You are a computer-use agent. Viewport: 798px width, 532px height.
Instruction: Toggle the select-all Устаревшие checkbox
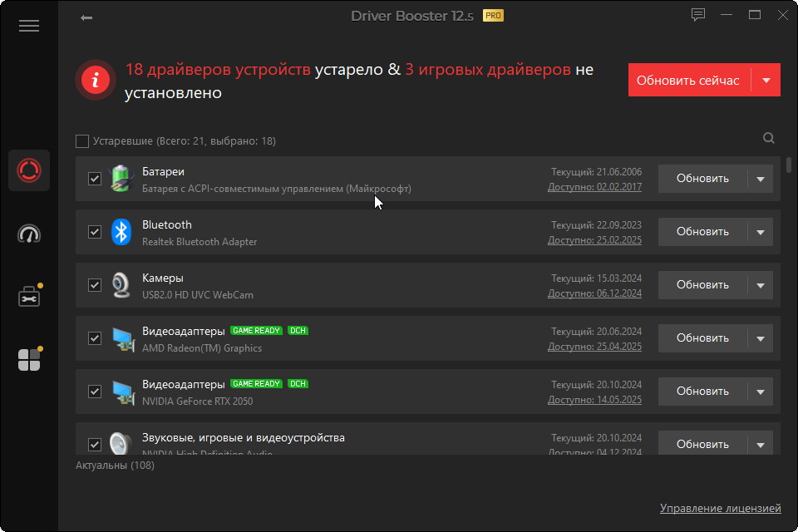pyautogui.click(x=82, y=141)
